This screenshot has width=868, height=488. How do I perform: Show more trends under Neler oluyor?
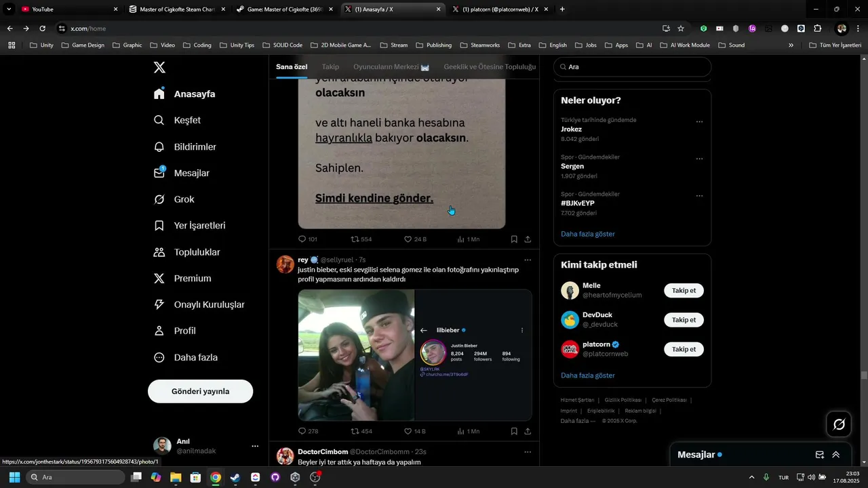(x=588, y=234)
